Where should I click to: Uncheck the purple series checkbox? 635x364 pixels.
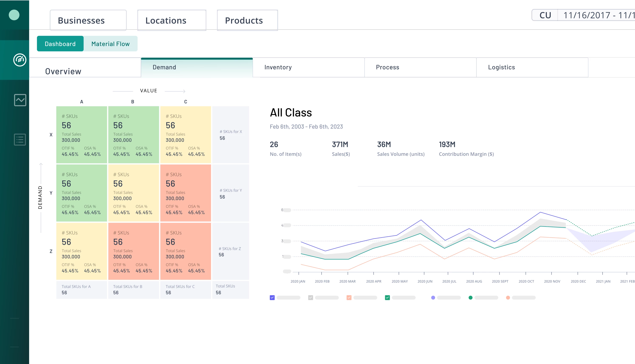coord(272,297)
